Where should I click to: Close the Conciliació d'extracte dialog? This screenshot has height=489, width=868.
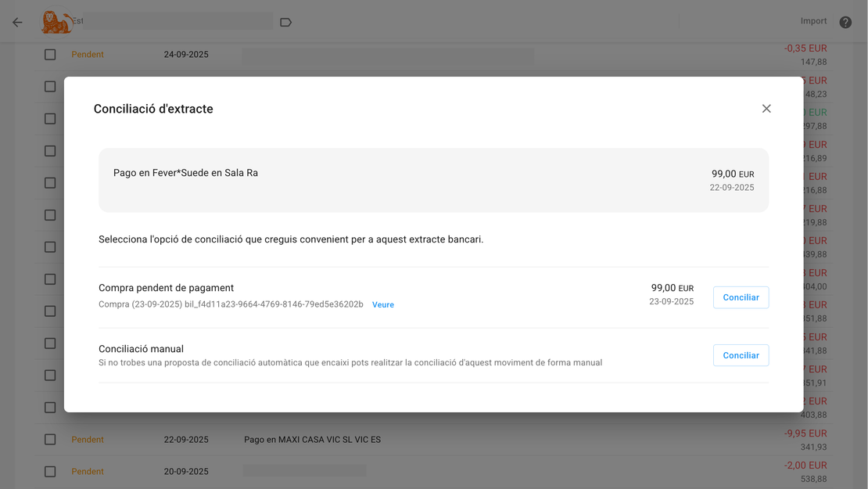point(766,109)
